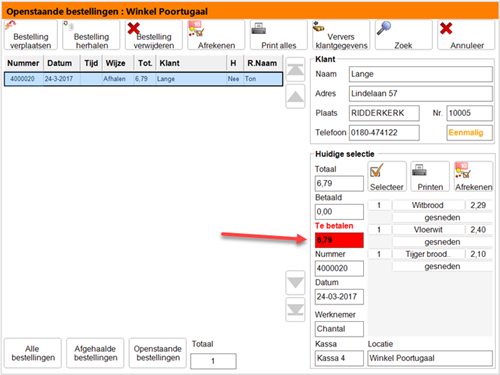Sort by R.Naam column header

263,63
